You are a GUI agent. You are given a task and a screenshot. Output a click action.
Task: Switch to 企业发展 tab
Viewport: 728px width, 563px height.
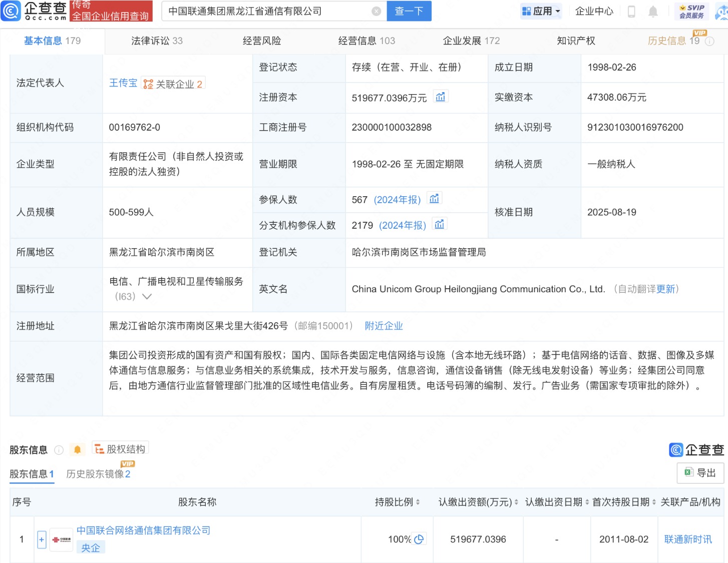471,41
